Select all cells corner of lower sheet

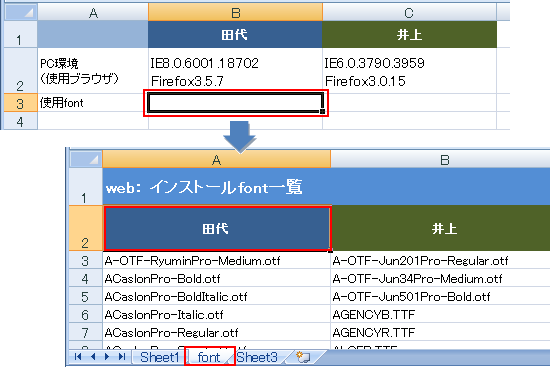(x=85, y=159)
